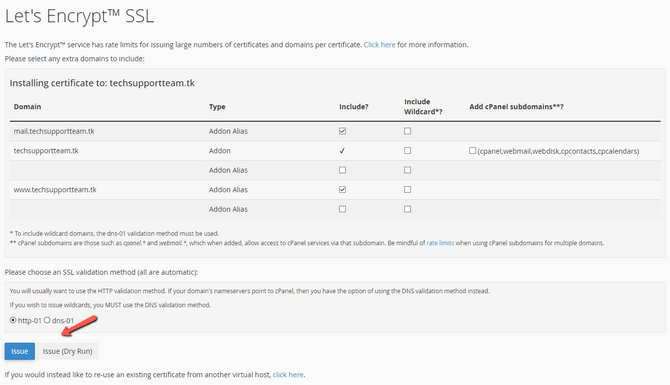The image size is (670, 385).
Task: Uncheck Include for www.techsupportteam.tk
Action: pos(342,189)
